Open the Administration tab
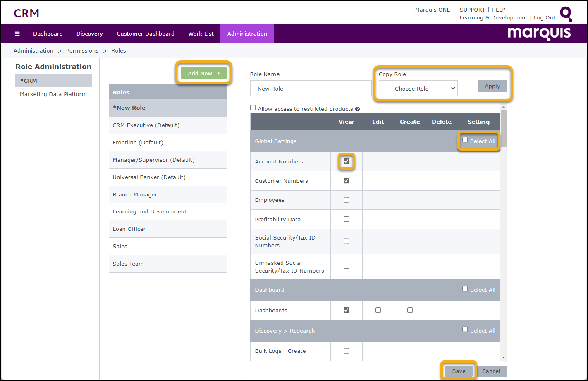588x381 pixels. 247,34
